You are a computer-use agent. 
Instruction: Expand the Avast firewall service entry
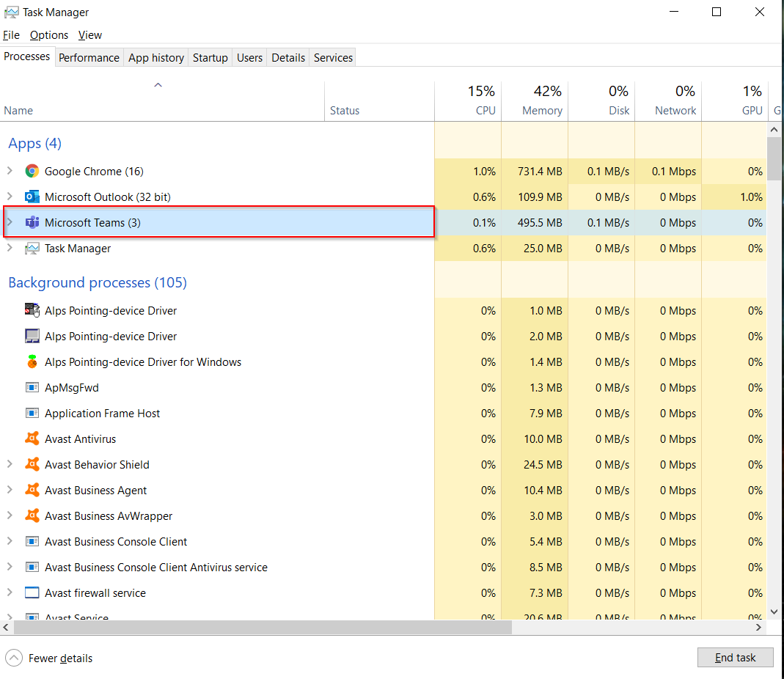click(10, 592)
